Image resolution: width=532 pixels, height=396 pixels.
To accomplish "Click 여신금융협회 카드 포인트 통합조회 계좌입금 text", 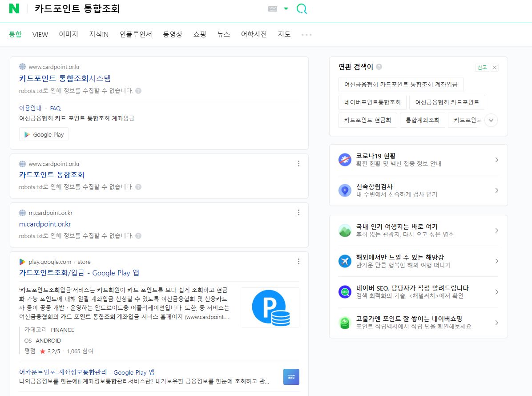I will click(77, 118).
